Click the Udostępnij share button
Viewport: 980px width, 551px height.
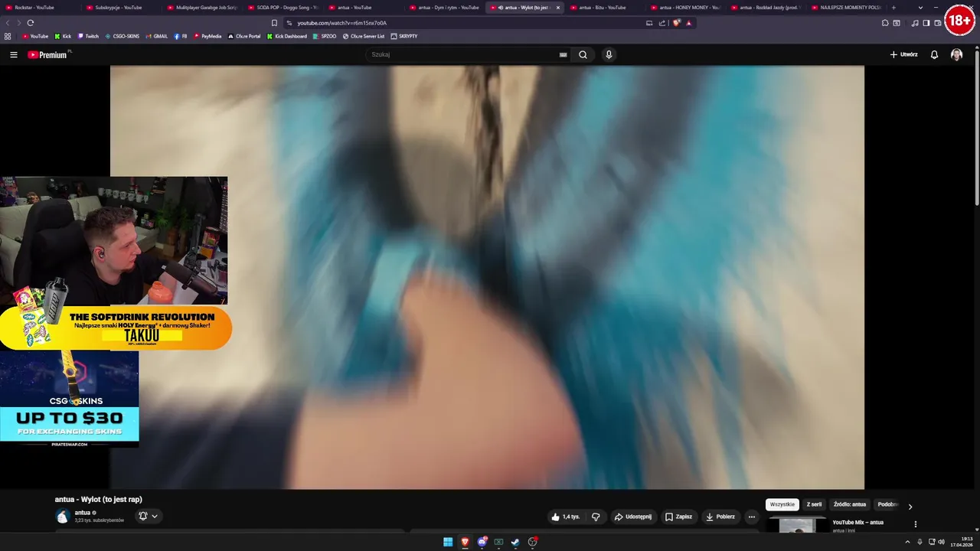tap(632, 517)
